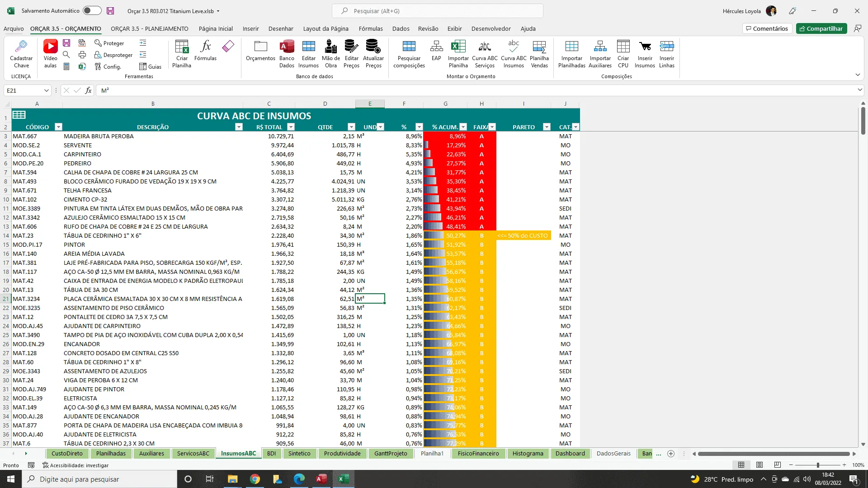Click the Desproteger button

[113, 55]
